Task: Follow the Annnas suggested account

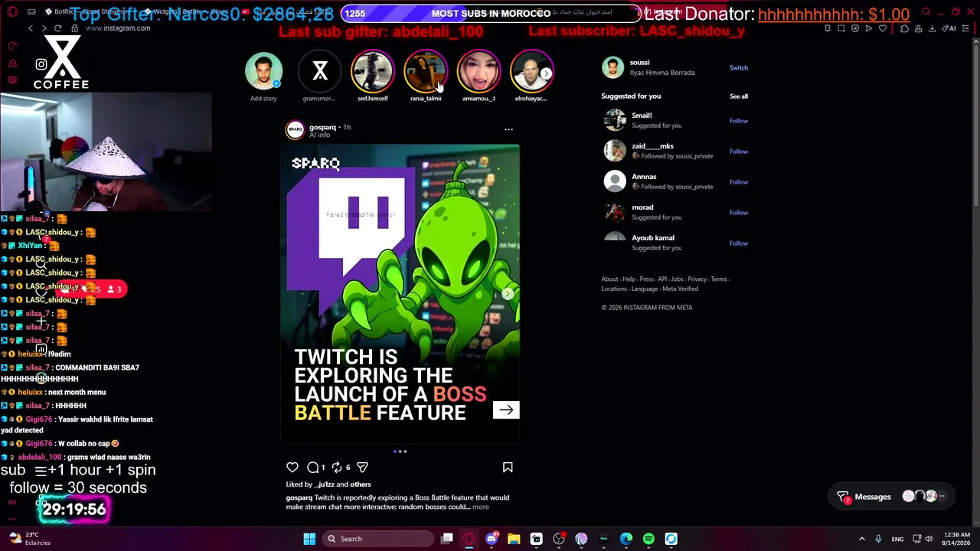Action: tap(738, 182)
